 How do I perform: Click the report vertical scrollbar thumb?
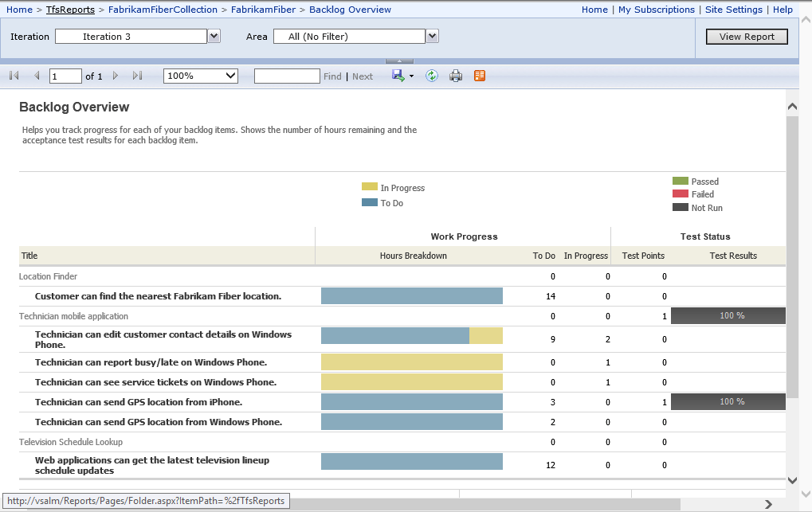[x=792, y=257]
